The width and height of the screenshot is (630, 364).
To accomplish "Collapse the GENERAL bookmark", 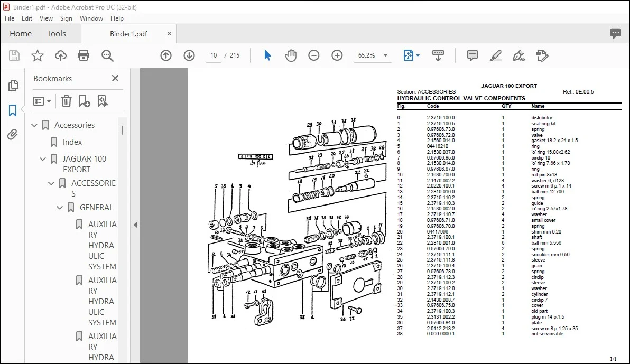I will pyautogui.click(x=60, y=208).
